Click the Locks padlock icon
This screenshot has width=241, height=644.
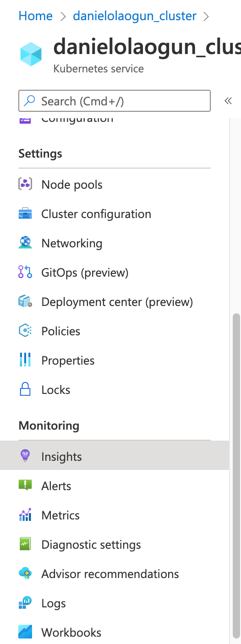[x=25, y=390]
